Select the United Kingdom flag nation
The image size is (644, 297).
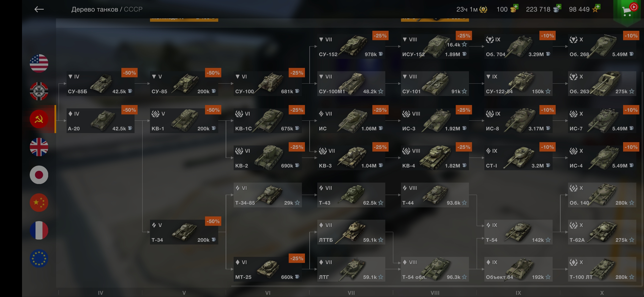pos(39,147)
